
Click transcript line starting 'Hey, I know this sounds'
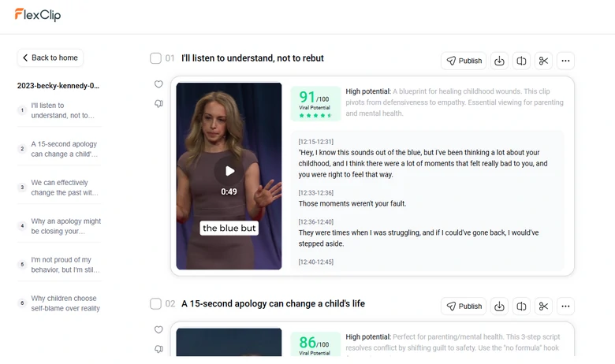(x=423, y=163)
